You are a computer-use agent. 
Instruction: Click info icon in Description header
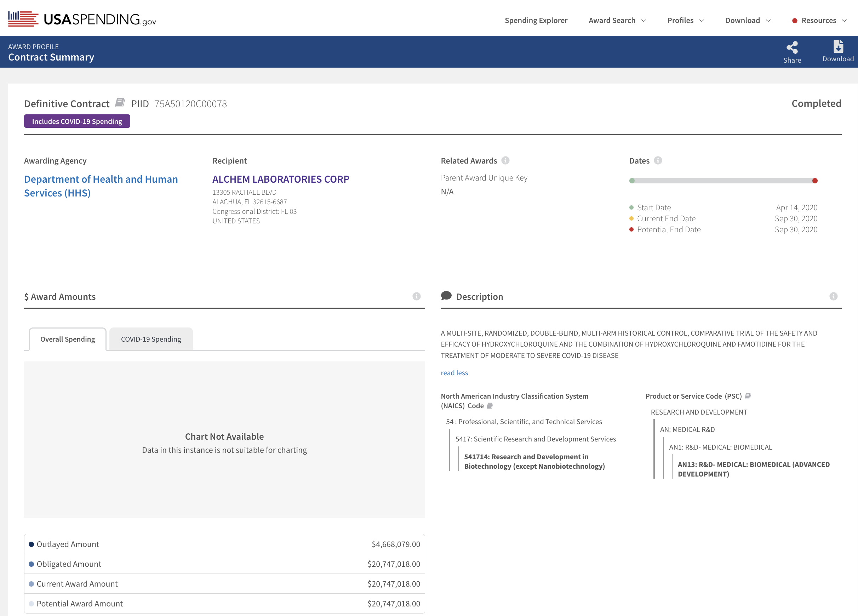(834, 296)
